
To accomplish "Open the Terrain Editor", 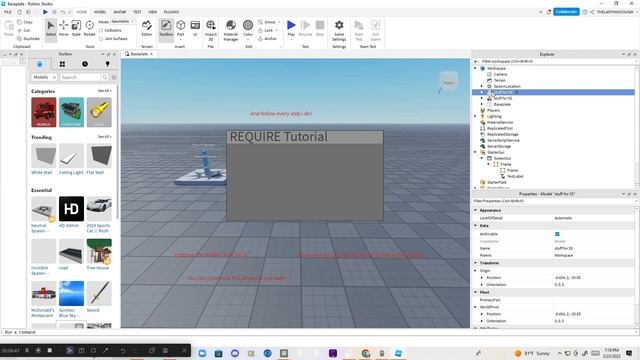I will click(x=147, y=29).
